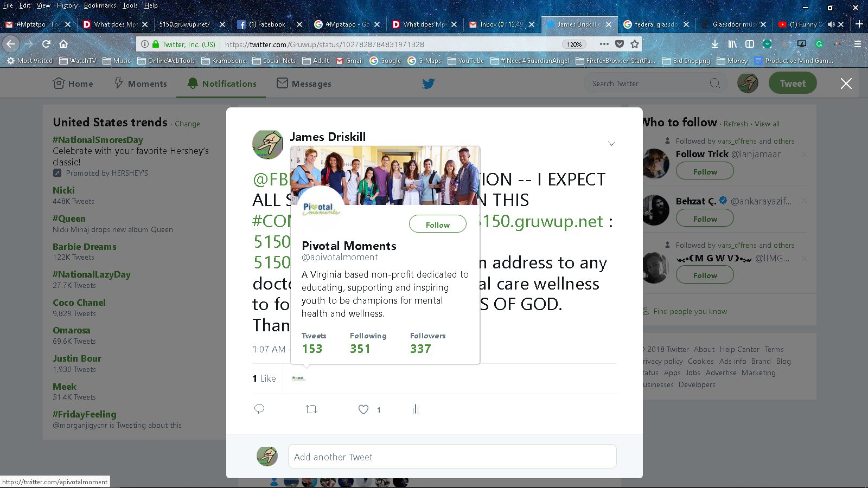Follow Behzat Ç. account

(705, 219)
